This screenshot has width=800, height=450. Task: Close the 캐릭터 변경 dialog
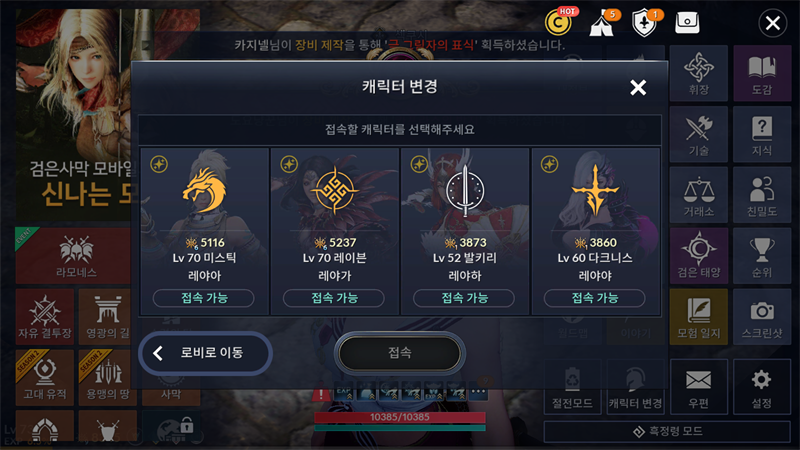638,88
